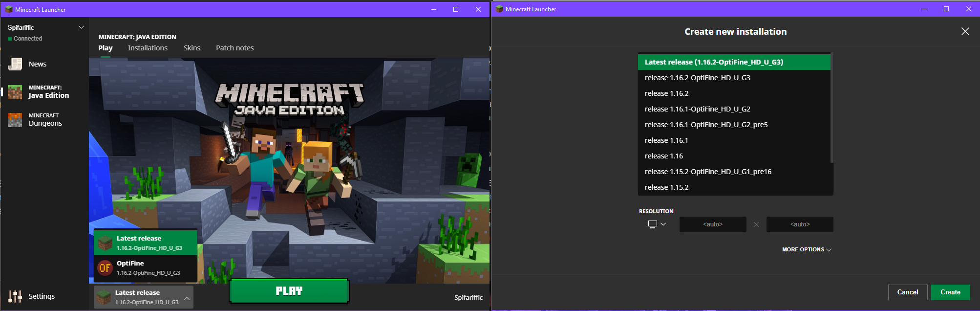
Task: Open the resolution preset monitor dropdown
Action: (x=657, y=224)
